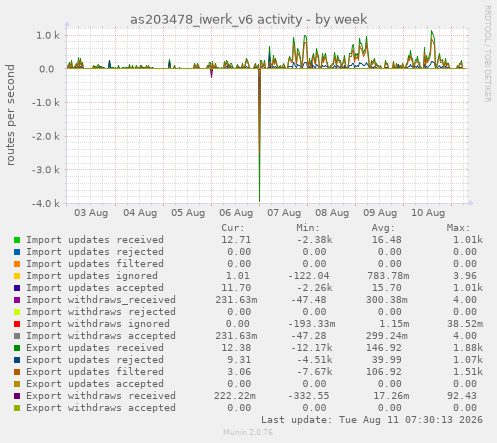Click the Import updates ignored avg value 783.78m
Viewport: 497px width, 443px height.
pyautogui.click(x=388, y=276)
